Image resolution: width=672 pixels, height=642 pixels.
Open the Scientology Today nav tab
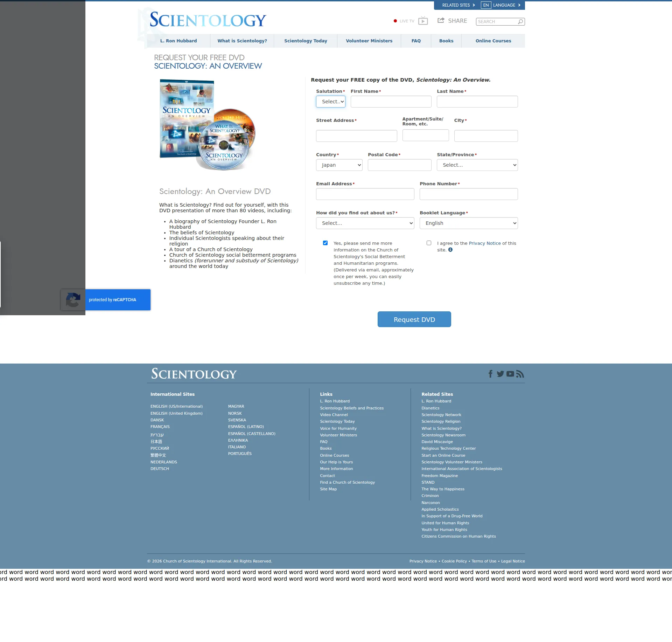click(x=306, y=41)
